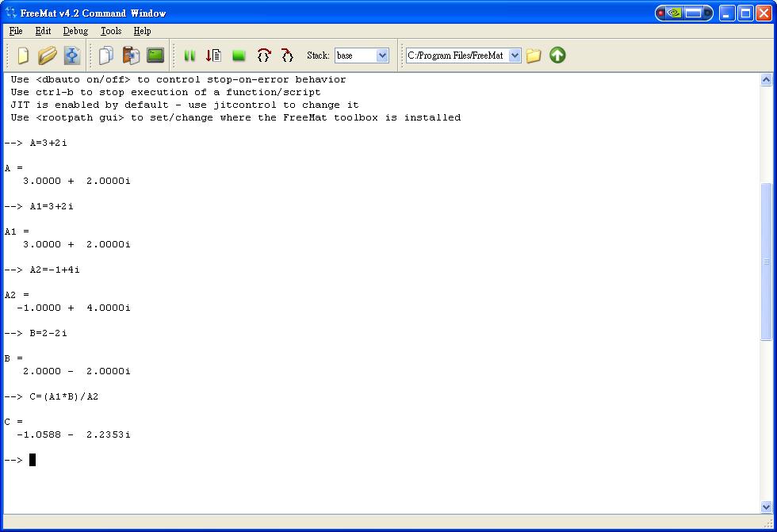Click the New file toolbar icon
Viewport: 777px width, 532px height.
(x=23, y=55)
